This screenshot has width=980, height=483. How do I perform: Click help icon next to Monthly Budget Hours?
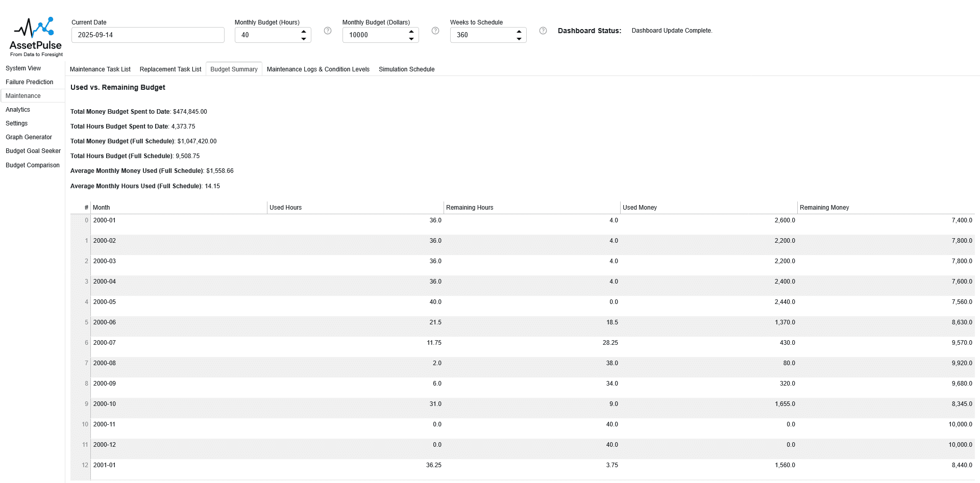coord(328,31)
